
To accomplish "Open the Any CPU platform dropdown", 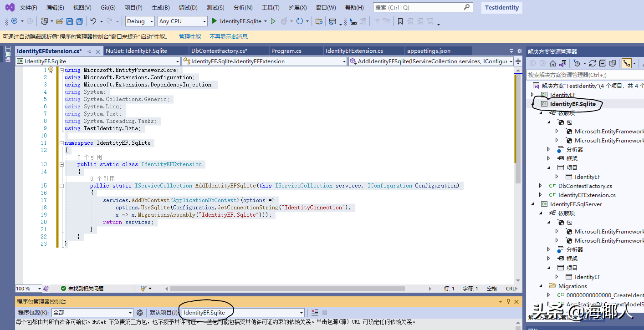I will (182, 21).
